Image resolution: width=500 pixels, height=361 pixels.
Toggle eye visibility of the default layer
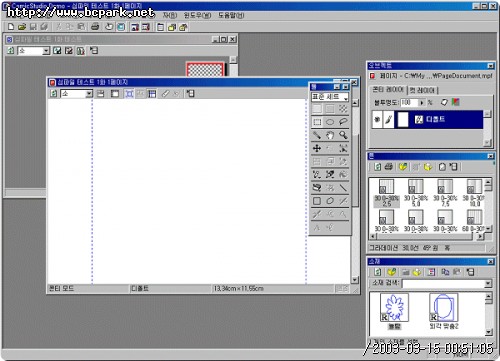tap(377, 119)
